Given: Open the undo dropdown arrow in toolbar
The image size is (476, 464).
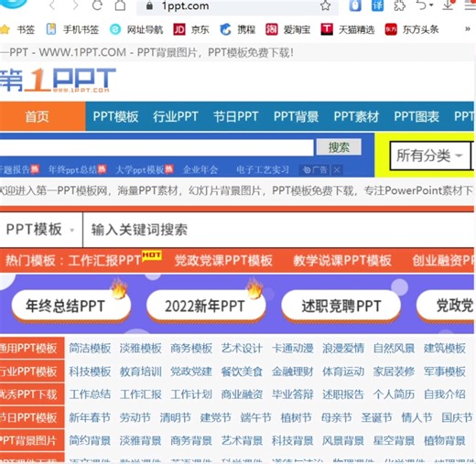Looking at the screenshot, I should coord(431,5).
